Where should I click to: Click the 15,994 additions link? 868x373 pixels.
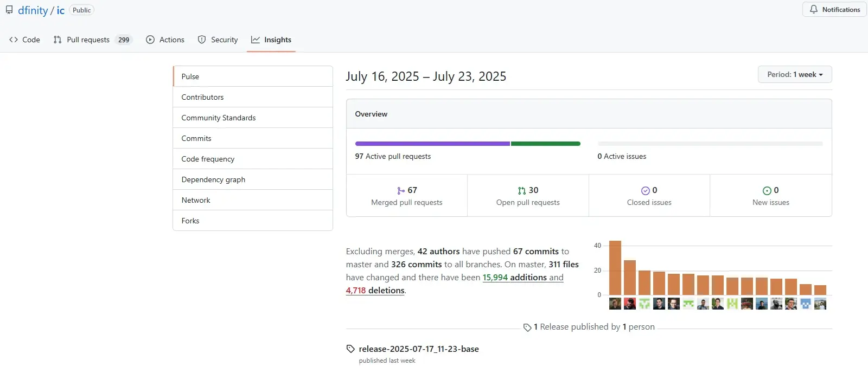pos(514,277)
